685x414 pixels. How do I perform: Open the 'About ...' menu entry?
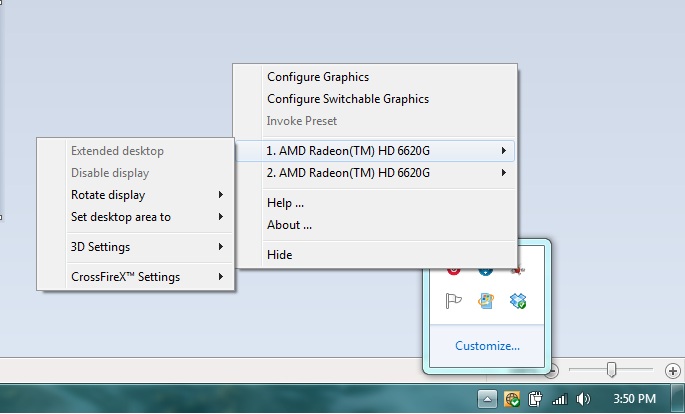coord(289,225)
